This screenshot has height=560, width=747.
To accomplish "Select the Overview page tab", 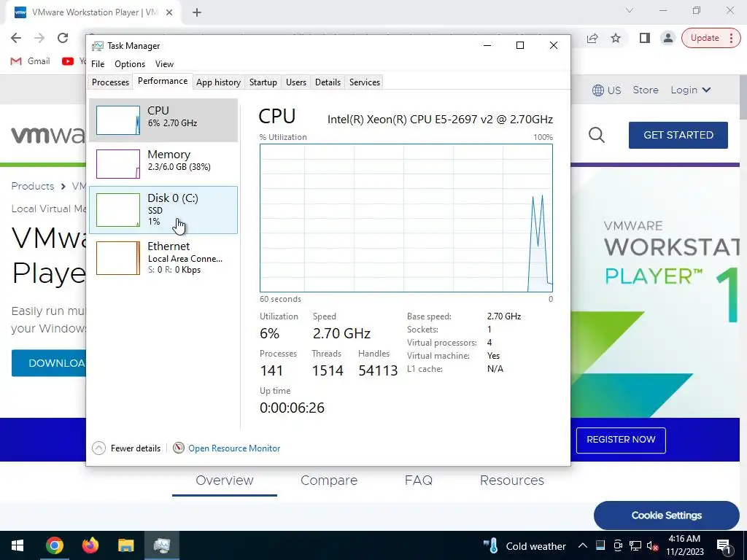I will click(225, 480).
